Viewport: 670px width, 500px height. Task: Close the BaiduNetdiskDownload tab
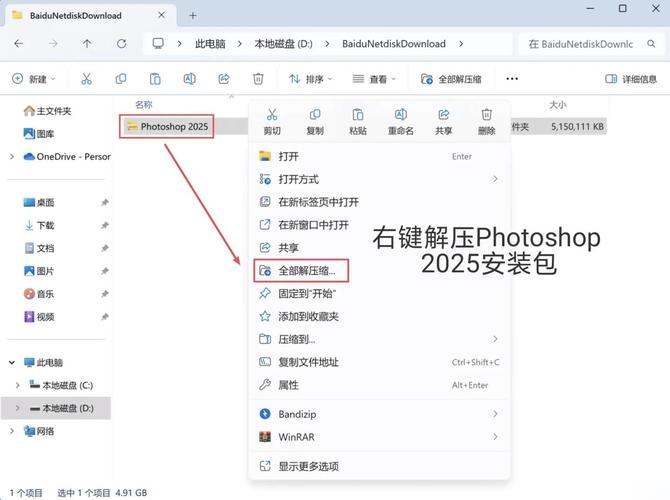[162, 15]
